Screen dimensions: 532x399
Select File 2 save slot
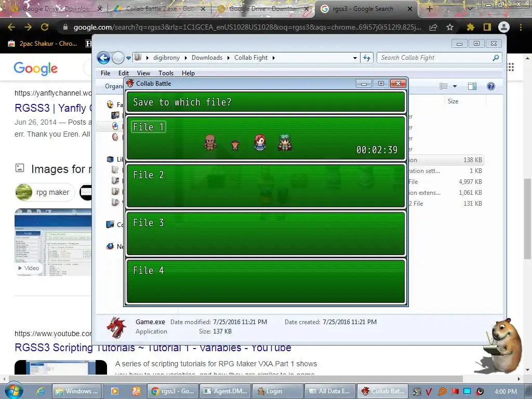tap(265, 185)
